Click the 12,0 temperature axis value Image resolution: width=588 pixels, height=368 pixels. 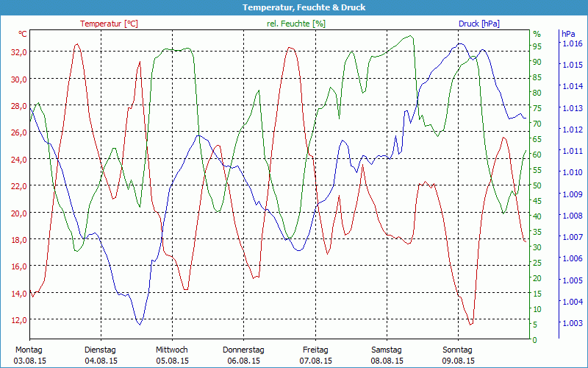tap(18, 320)
